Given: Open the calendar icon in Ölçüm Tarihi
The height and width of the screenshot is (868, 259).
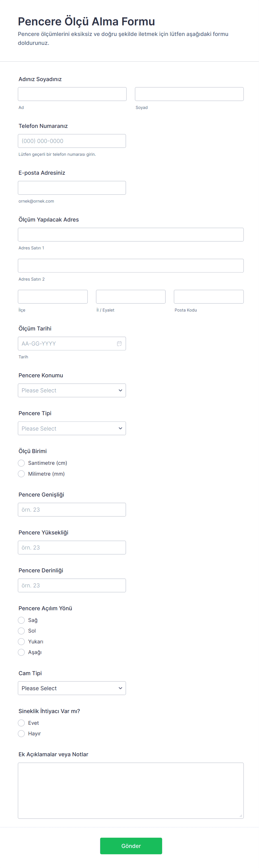Looking at the screenshot, I should click(x=119, y=343).
